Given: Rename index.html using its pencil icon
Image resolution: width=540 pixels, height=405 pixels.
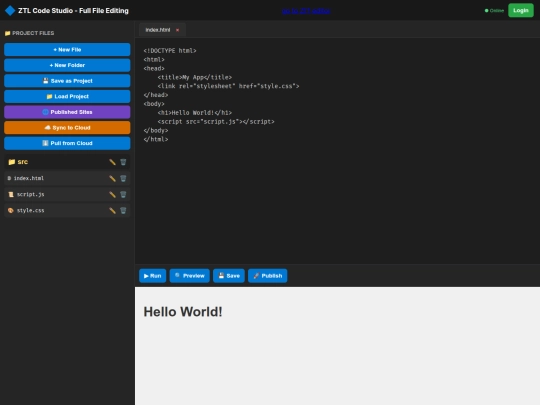Looking at the screenshot, I should pyautogui.click(x=112, y=178).
